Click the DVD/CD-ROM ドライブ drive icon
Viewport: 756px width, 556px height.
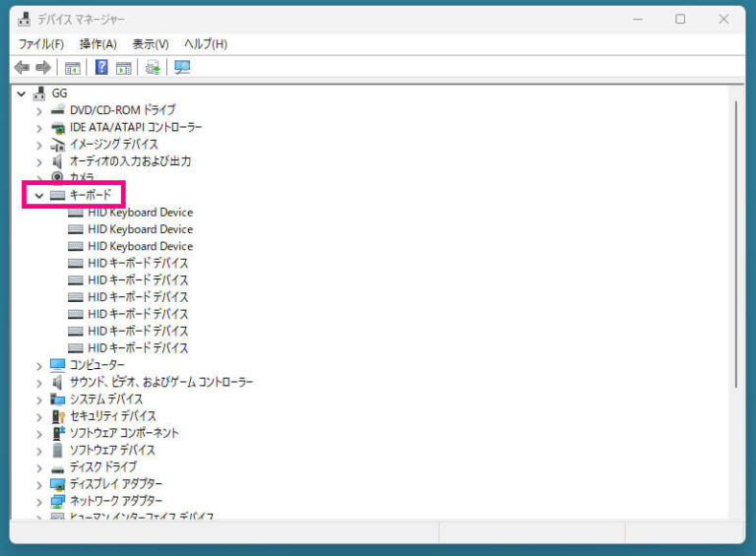tap(58, 109)
